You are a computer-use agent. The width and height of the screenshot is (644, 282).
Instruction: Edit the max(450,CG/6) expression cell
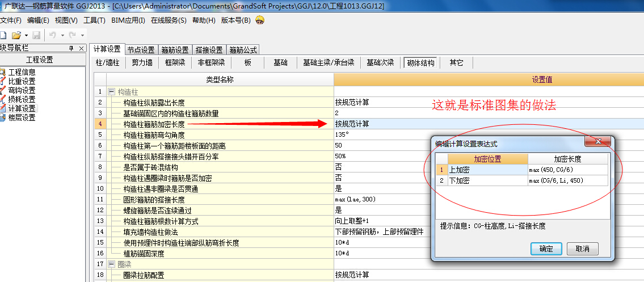[x=568, y=170]
